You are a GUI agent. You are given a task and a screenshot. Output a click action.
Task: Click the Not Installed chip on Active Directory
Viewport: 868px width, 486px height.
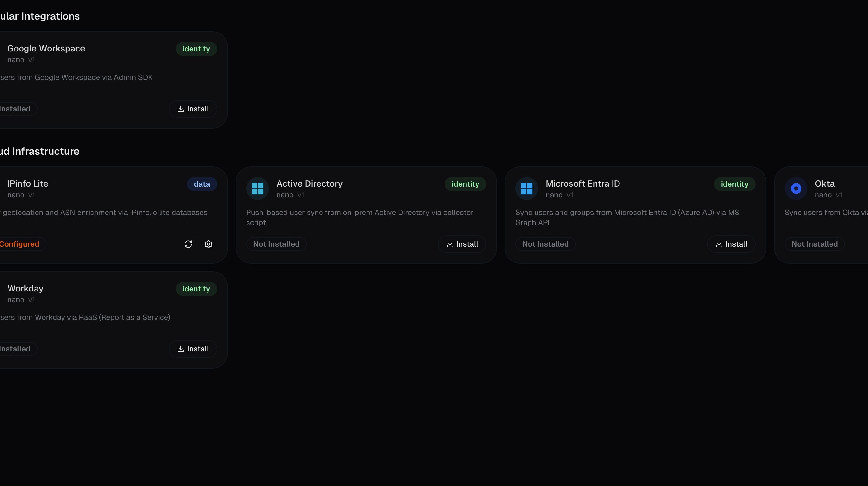click(276, 244)
